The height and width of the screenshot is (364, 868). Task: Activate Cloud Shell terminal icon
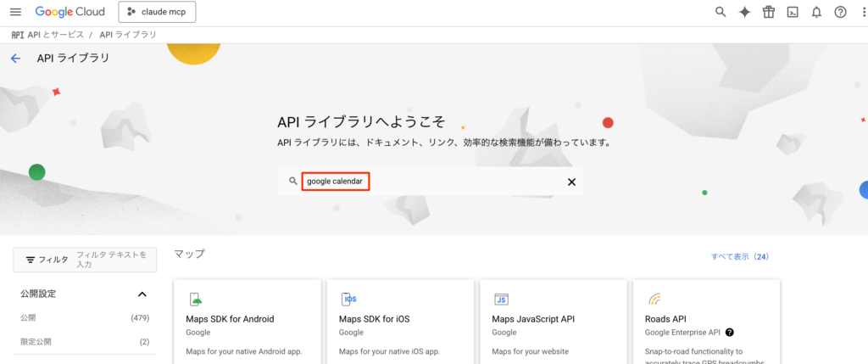[x=793, y=12]
